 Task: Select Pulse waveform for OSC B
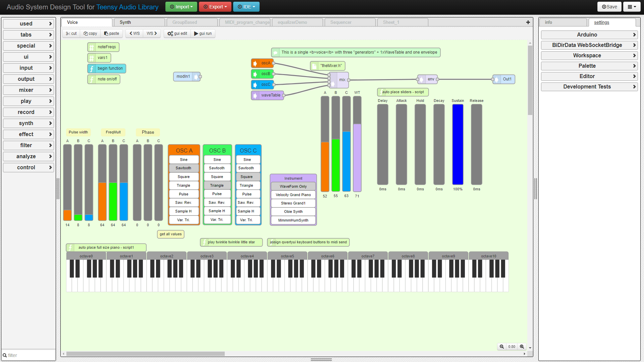click(x=217, y=194)
